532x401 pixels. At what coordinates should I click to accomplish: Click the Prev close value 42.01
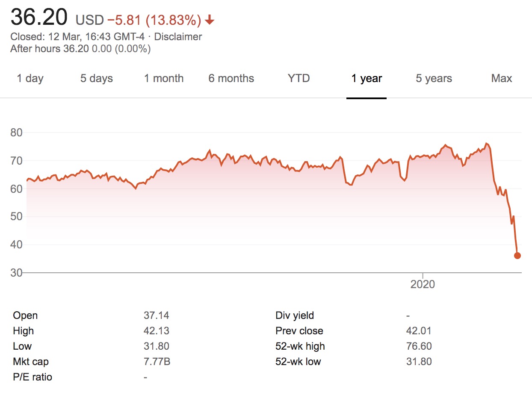[419, 331]
